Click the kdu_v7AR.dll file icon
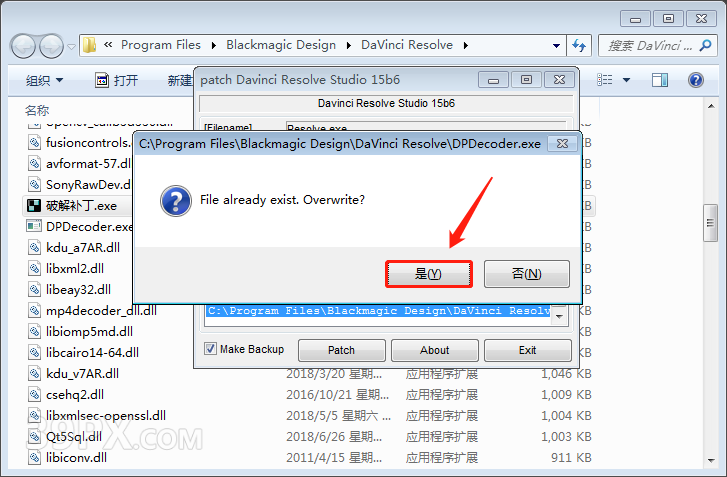 point(34,373)
